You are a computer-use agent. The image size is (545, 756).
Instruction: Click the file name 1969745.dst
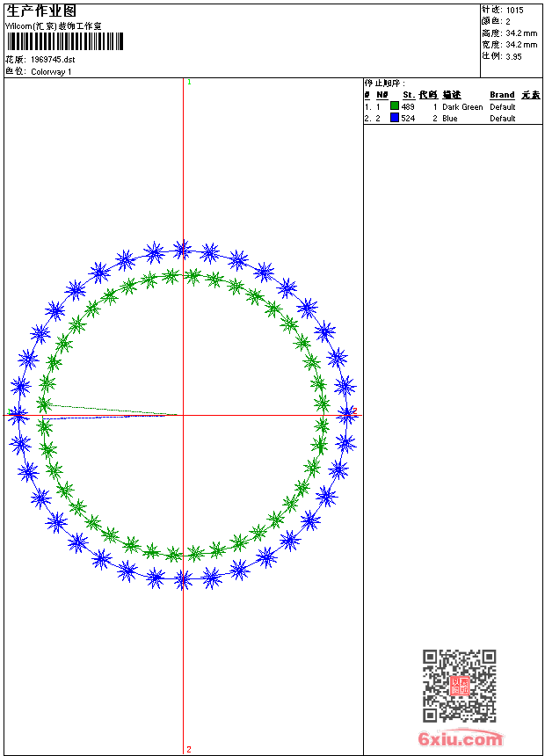[x=52, y=60]
